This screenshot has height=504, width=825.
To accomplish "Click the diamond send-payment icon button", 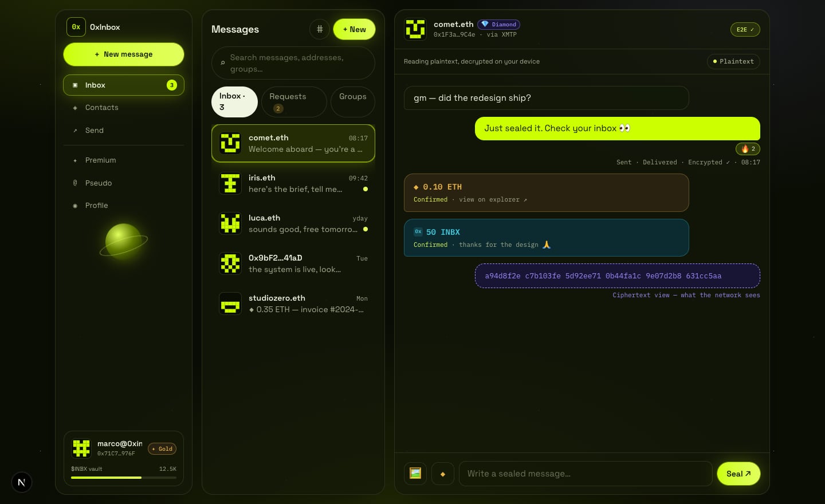I will point(443,474).
